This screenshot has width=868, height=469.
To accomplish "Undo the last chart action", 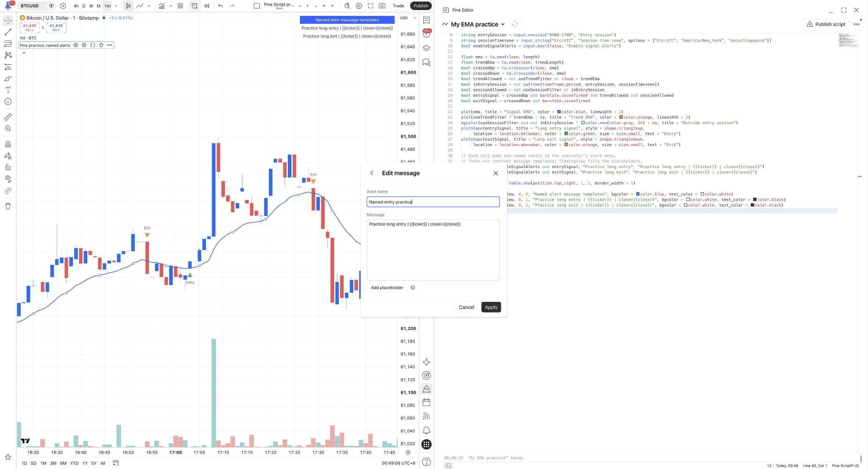I will [220, 6].
